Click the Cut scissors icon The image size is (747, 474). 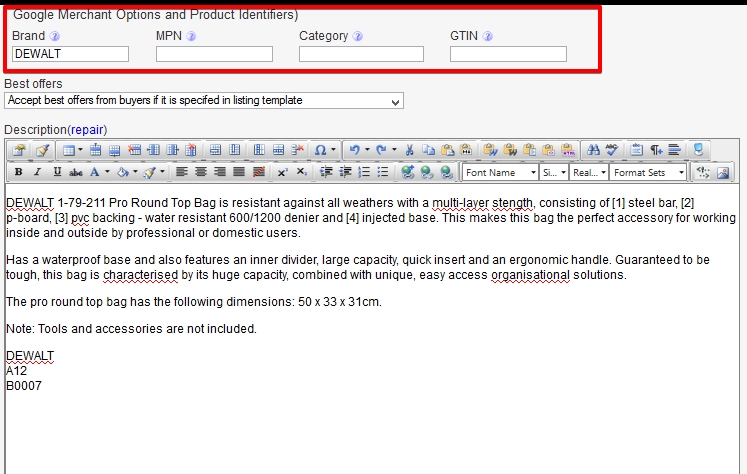point(409,151)
